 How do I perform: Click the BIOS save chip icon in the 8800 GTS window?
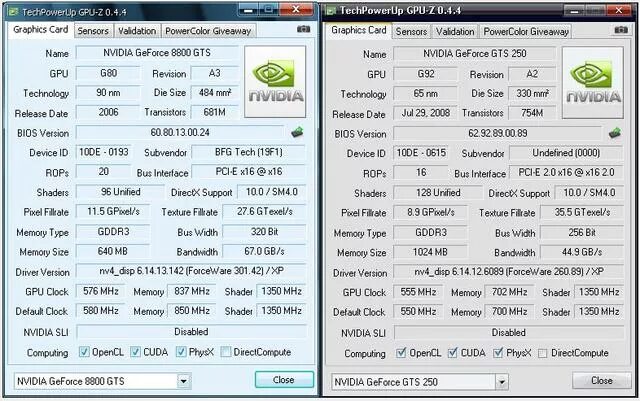[297, 132]
